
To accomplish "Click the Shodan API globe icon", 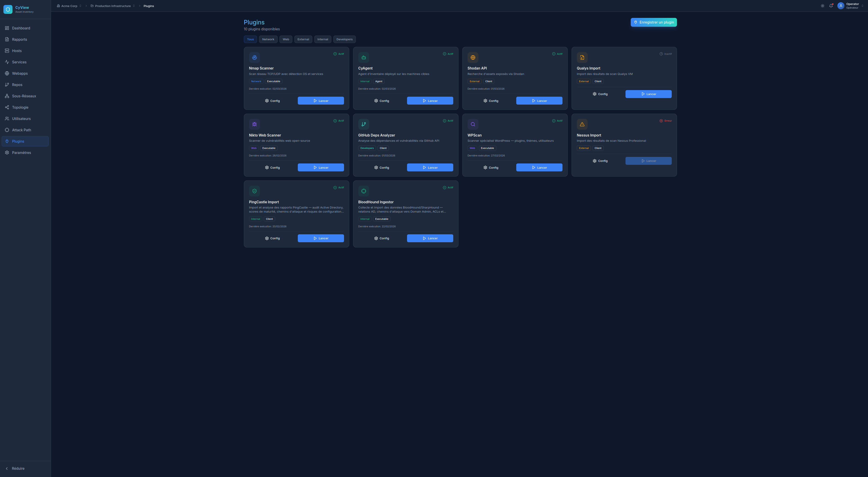I will click(473, 58).
